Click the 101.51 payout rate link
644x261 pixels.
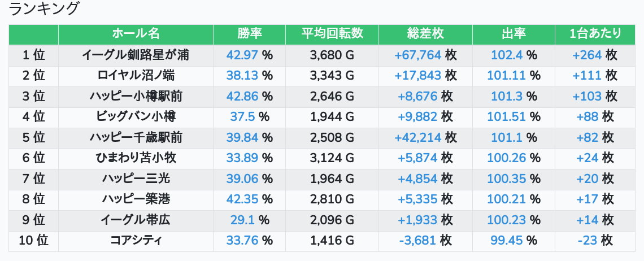tap(506, 117)
